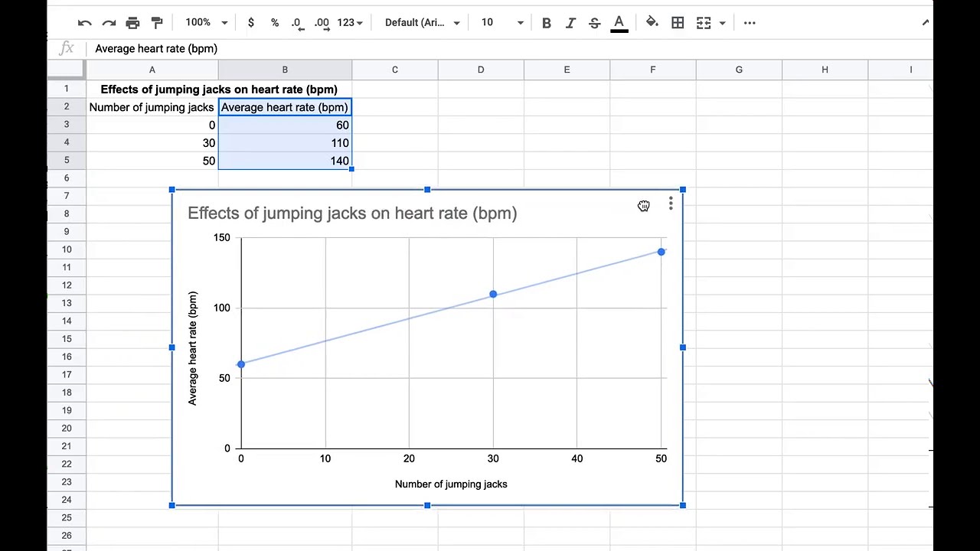This screenshot has height=551, width=980.
Task: Toggle bold formatting
Action: point(546,23)
